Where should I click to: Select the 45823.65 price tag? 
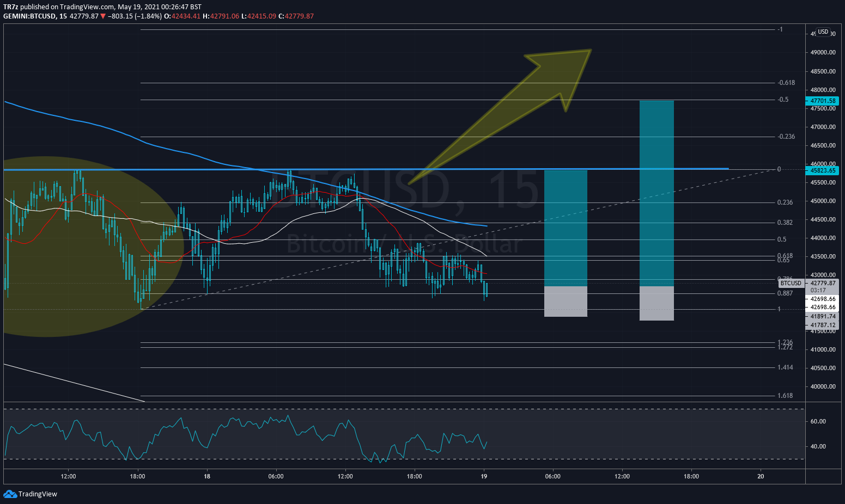(823, 170)
